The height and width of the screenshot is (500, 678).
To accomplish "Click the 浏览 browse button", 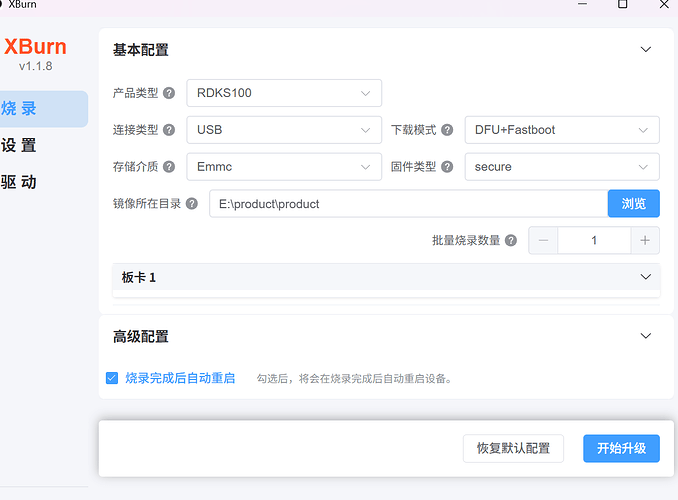I will [633, 203].
